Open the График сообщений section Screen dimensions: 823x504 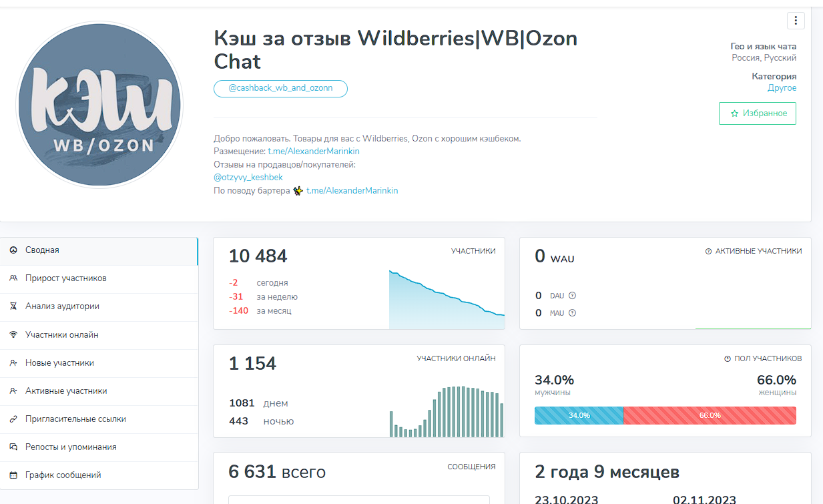99,475
